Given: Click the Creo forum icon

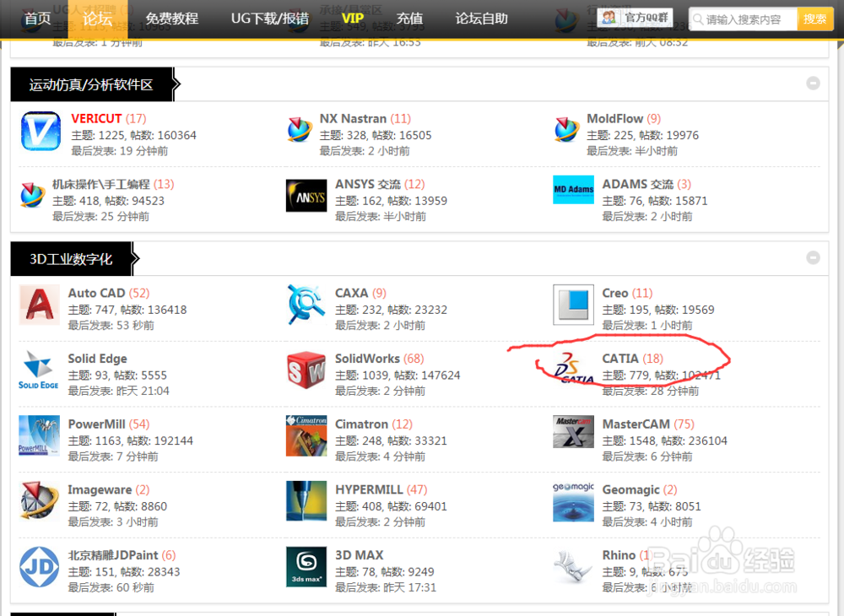Looking at the screenshot, I should coord(573,305).
